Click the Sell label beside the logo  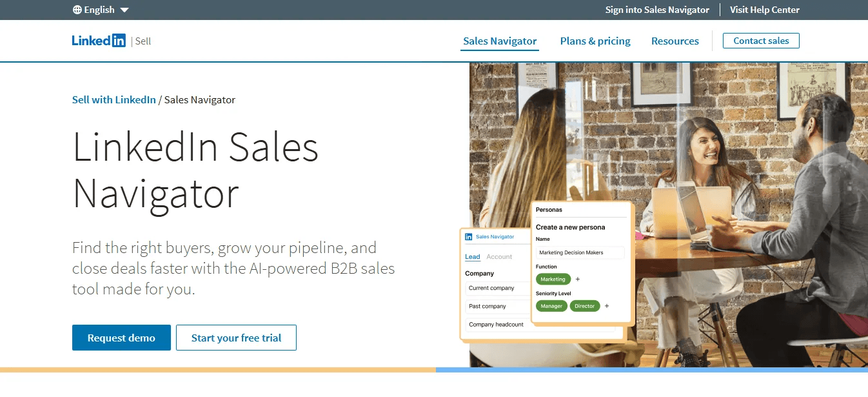point(143,41)
